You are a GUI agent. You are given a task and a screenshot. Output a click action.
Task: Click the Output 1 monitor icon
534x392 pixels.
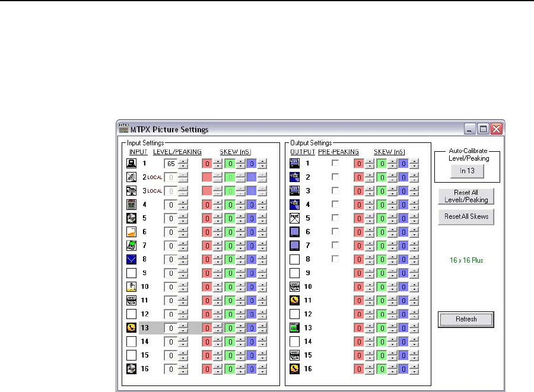(294, 163)
